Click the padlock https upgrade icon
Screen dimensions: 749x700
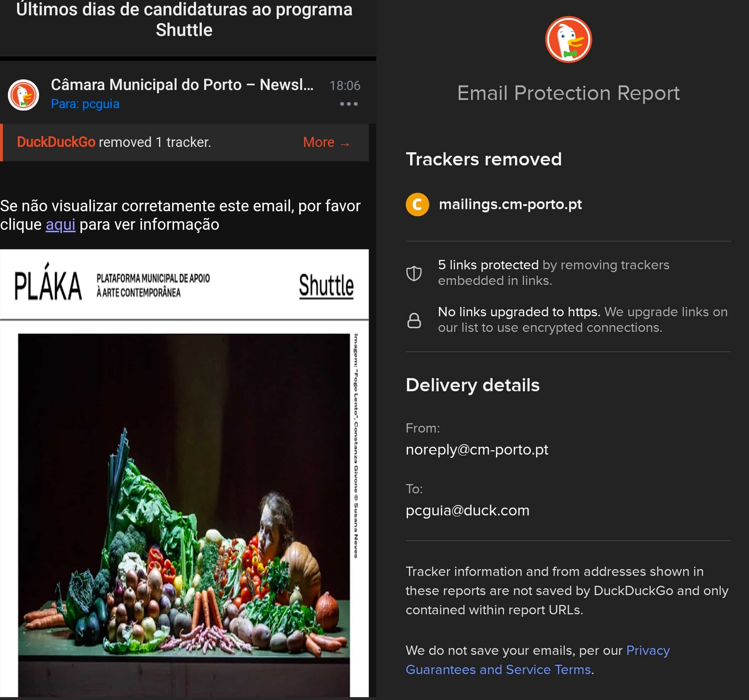pos(414,320)
